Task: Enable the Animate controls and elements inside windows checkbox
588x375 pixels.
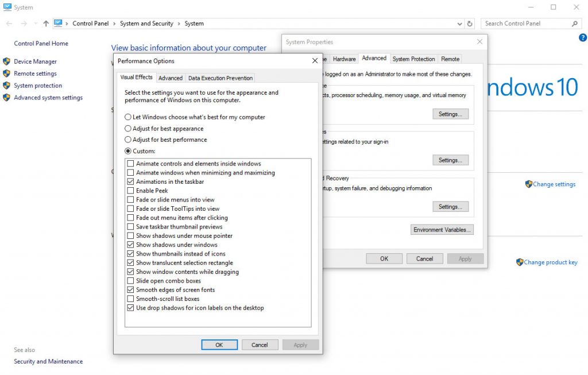Action: click(130, 164)
